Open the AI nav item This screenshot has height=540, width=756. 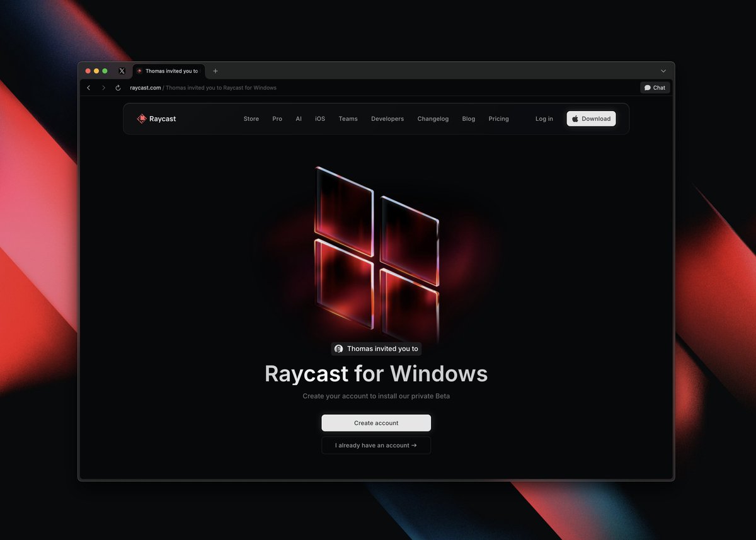pyautogui.click(x=299, y=118)
